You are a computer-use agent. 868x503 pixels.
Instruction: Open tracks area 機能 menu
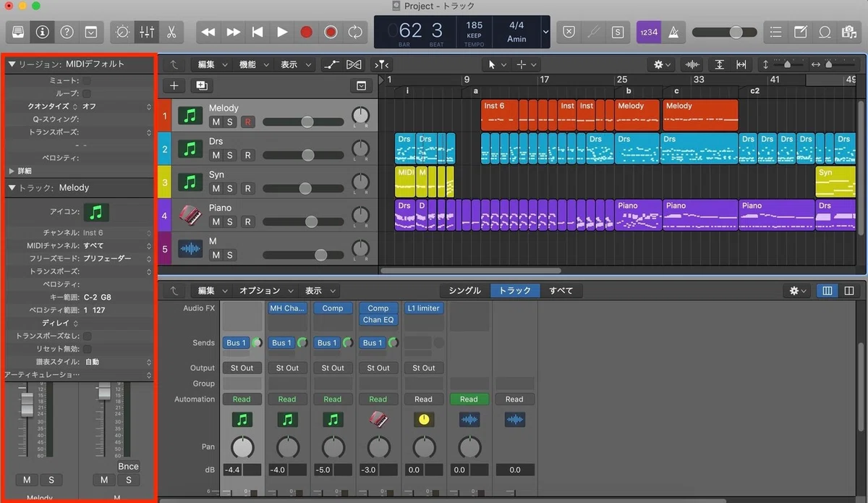(x=254, y=64)
